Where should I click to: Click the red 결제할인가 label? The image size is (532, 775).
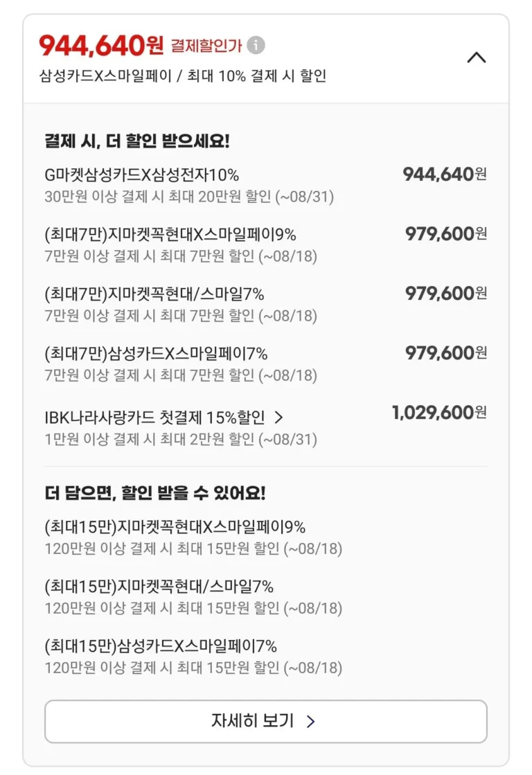coord(206,46)
